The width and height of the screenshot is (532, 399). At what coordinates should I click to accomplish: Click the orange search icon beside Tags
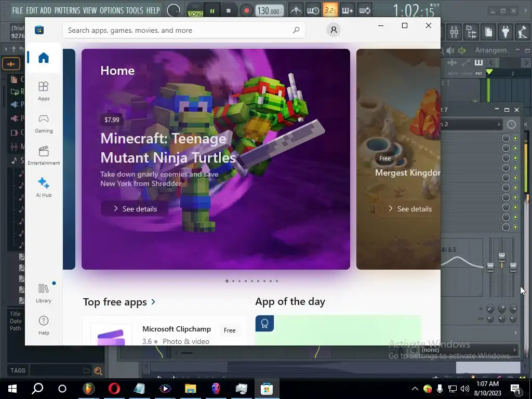98,371
